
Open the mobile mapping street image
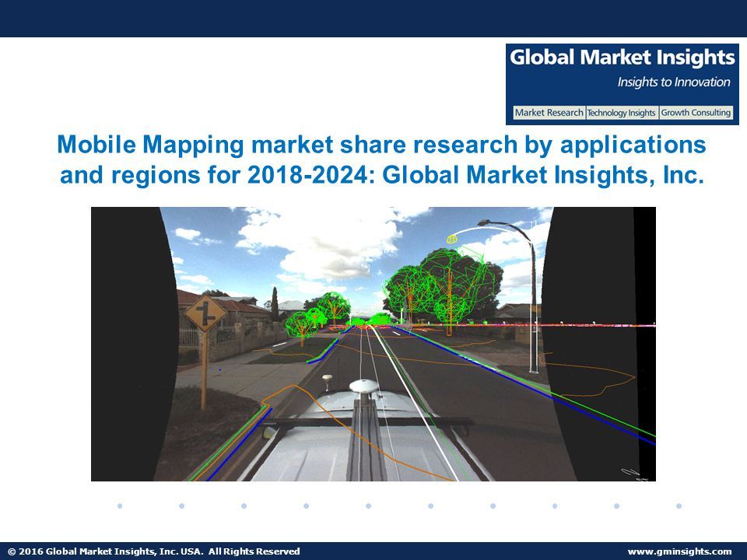coord(373,344)
